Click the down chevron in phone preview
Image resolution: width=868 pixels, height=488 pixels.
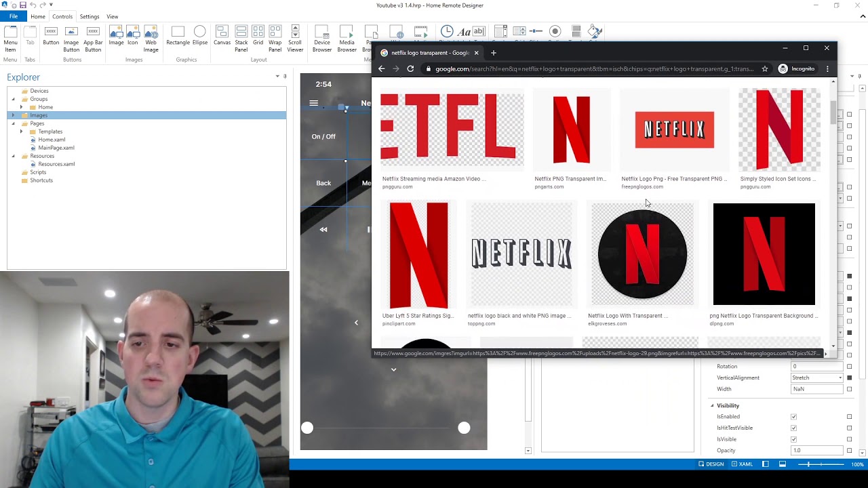[x=393, y=369]
